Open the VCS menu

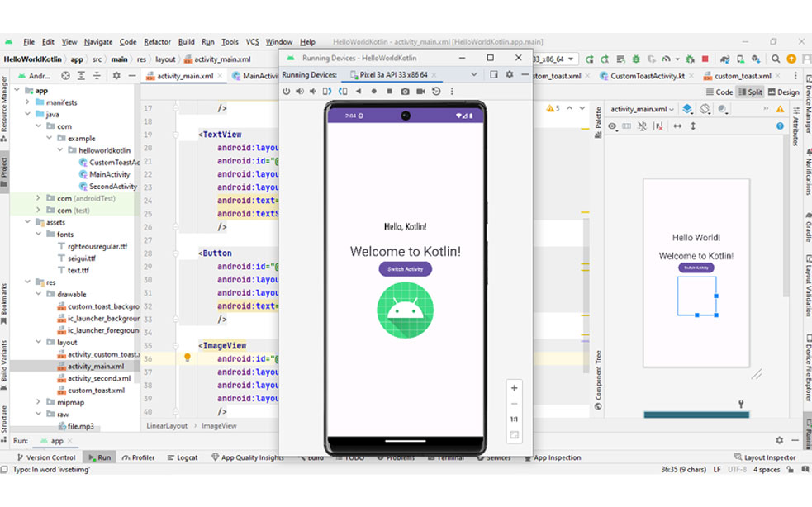[x=252, y=42]
